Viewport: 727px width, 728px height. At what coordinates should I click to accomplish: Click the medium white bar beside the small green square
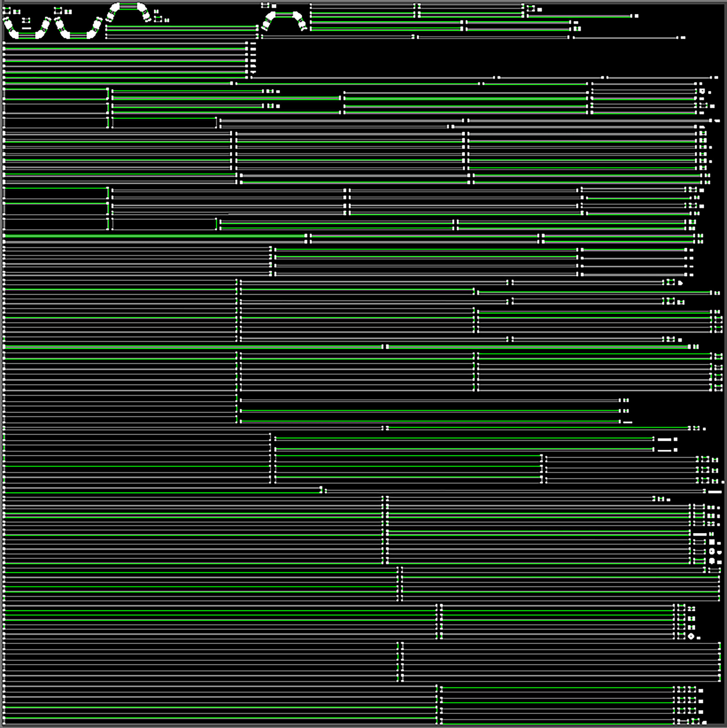(699, 534)
